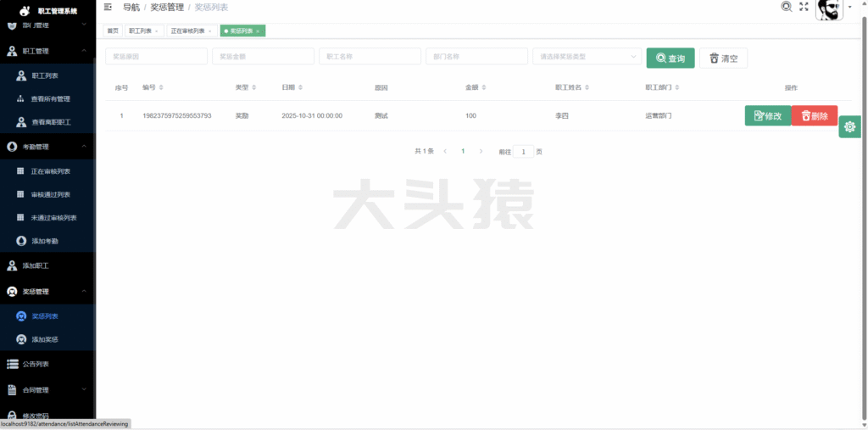Click the page vertical scrollbar on the right edge
The image size is (868, 430).
point(864,216)
